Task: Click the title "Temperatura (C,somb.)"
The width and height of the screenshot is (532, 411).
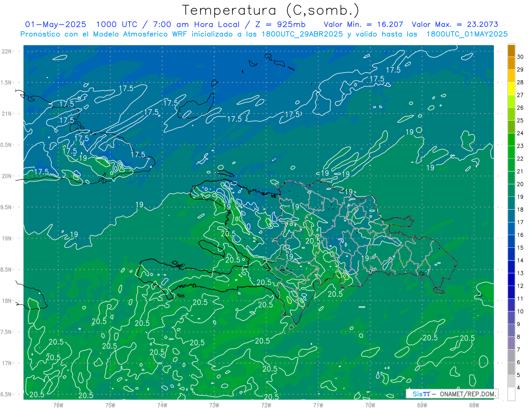Action: (x=271, y=10)
